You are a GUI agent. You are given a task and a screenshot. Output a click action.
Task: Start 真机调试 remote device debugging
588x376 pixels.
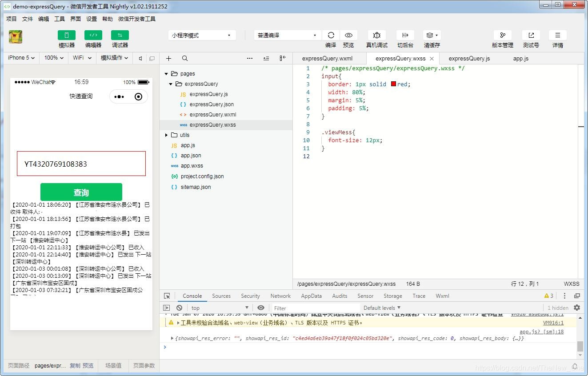(377, 35)
